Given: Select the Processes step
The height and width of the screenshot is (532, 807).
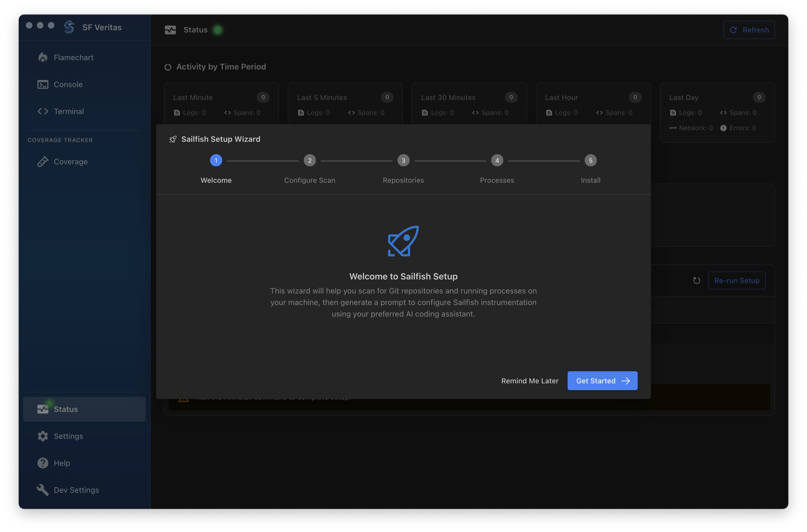Looking at the screenshot, I should (x=497, y=160).
